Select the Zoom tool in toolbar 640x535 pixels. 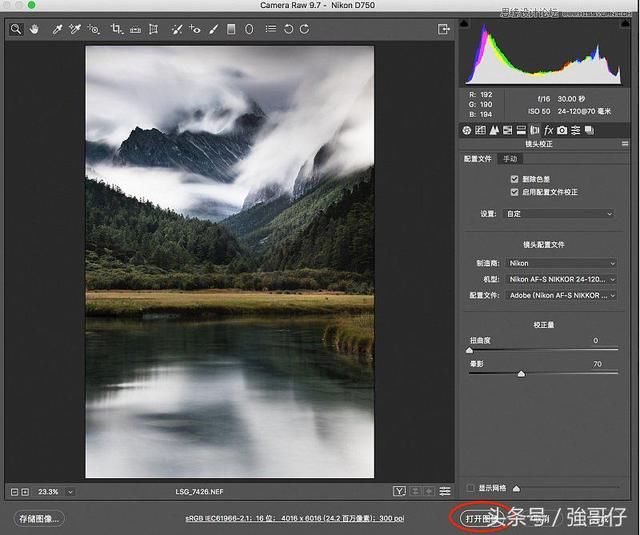point(16,29)
